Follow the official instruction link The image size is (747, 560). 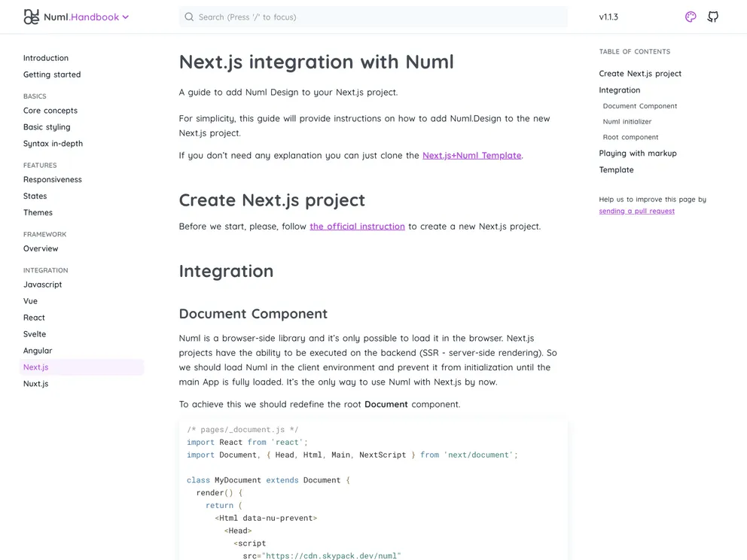357,226
